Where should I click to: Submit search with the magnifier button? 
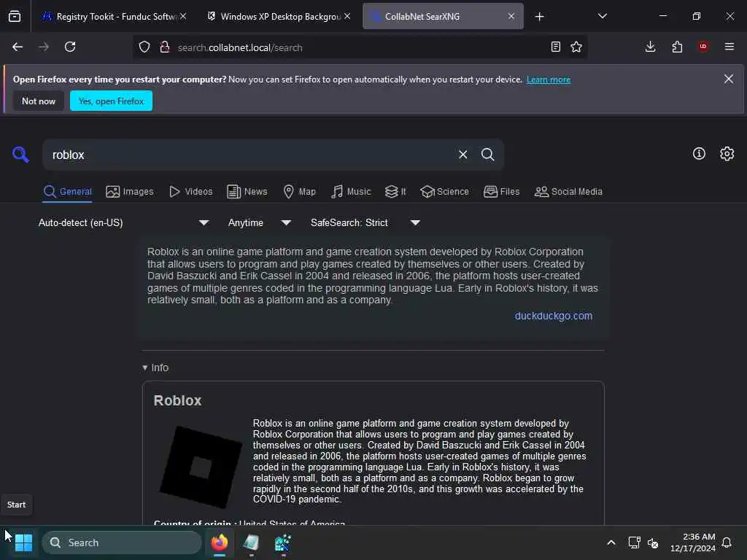(x=487, y=155)
